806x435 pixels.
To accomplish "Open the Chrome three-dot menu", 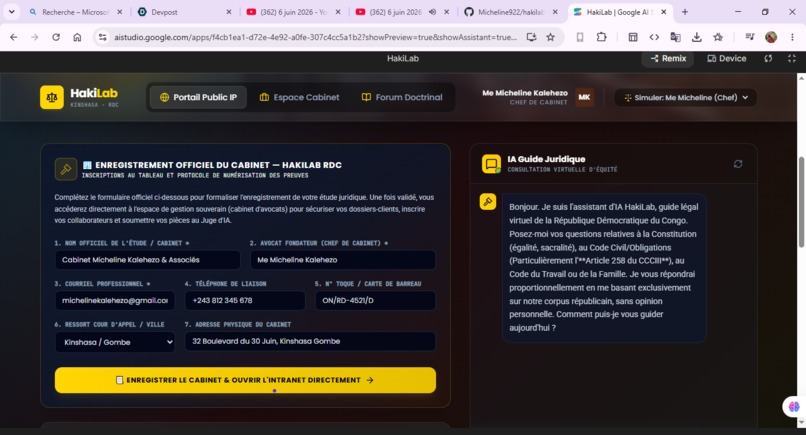I will point(792,37).
